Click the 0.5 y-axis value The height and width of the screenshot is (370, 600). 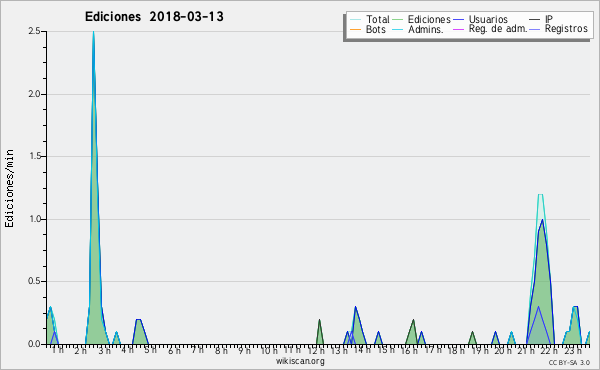tap(34, 282)
